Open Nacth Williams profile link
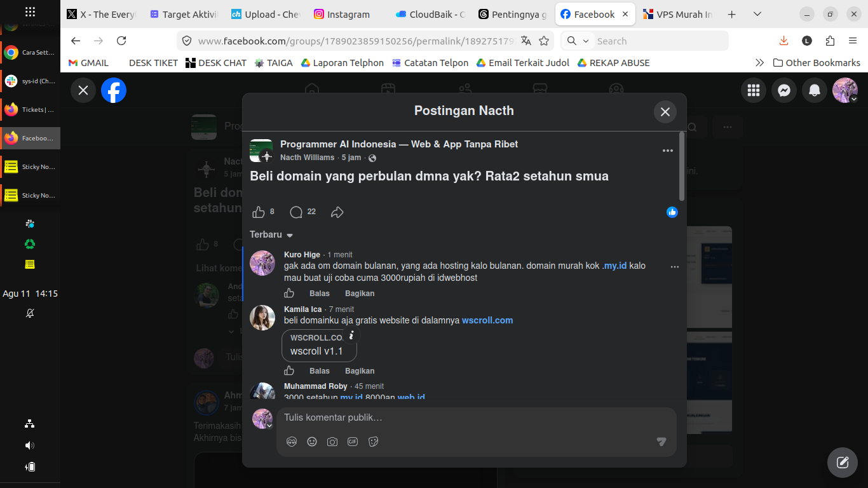The image size is (868, 488). pyautogui.click(x=307, y=158)
